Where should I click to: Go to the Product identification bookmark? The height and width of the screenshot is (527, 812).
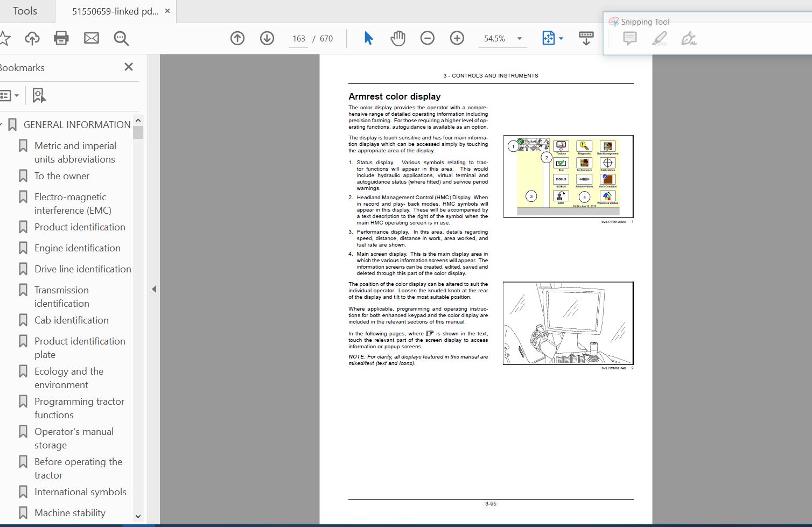(80, 227)
